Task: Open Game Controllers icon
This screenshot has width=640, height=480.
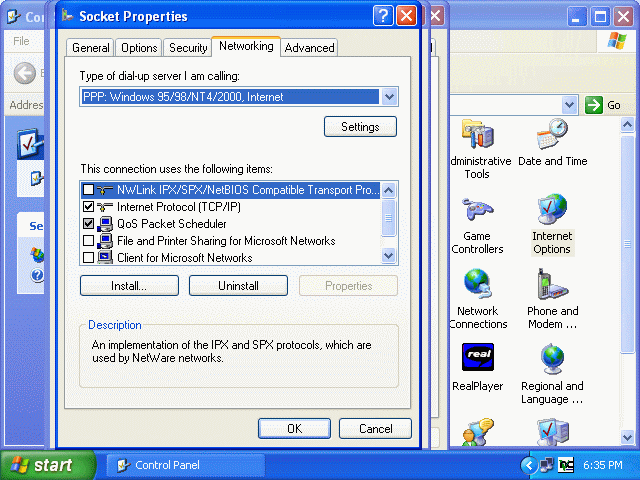Action: pos(478,209)
